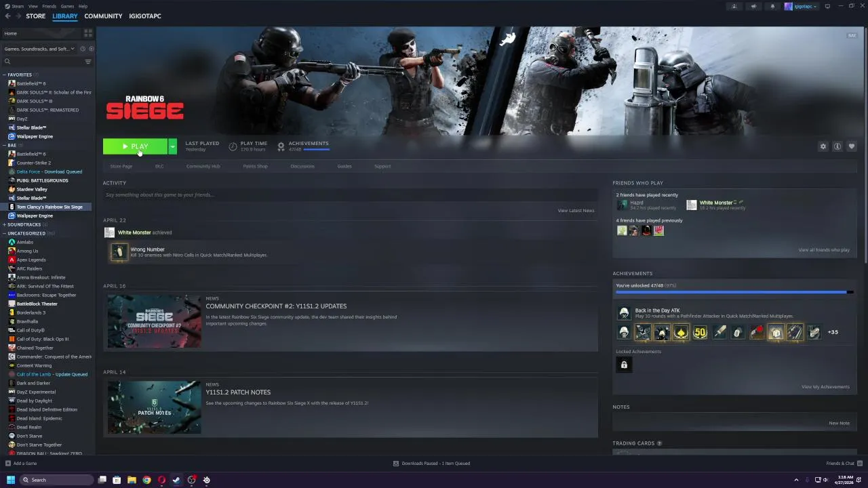Open the igigotapc account dropdown
Image resolution: width=868 pixels, height=488 pixels.
(801, 6)
